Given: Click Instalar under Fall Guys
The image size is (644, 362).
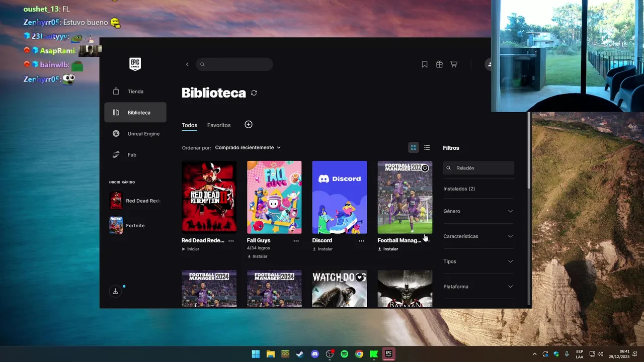Looking at the screenshot, I should tap(258, 256).
